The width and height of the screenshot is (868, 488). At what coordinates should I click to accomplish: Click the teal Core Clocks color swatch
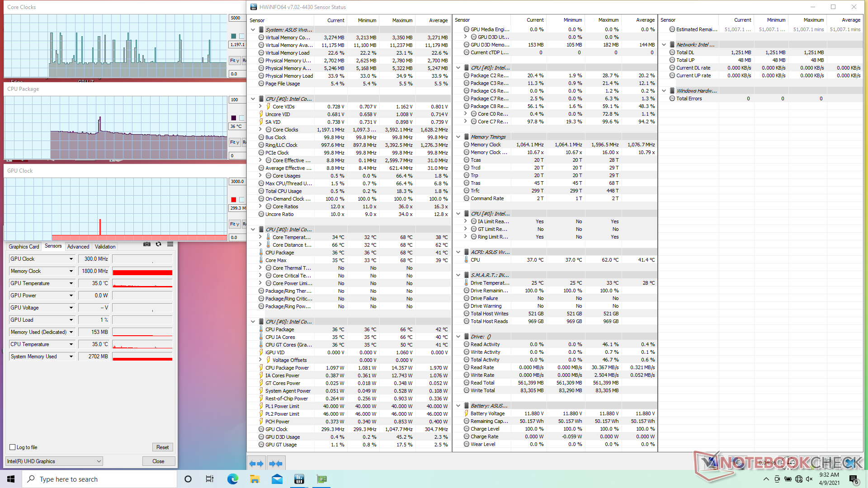pyautogui.click(x=234, y=36)
